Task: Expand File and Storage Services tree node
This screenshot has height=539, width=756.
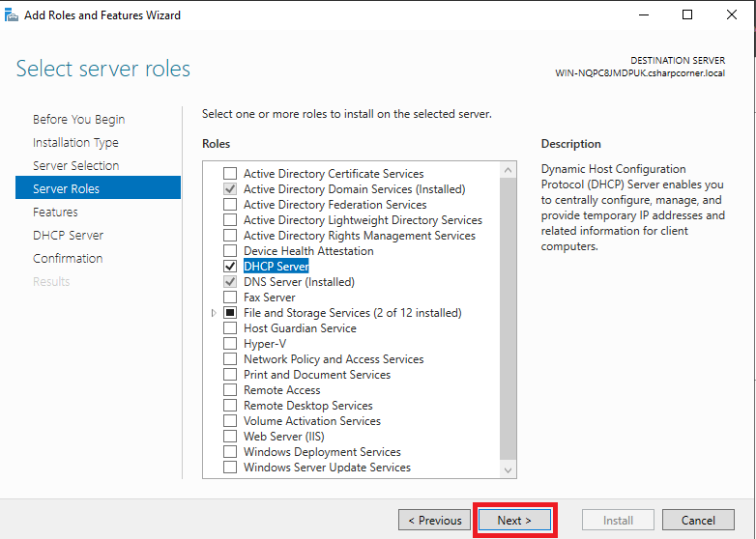Action: [x=214, y=313]
